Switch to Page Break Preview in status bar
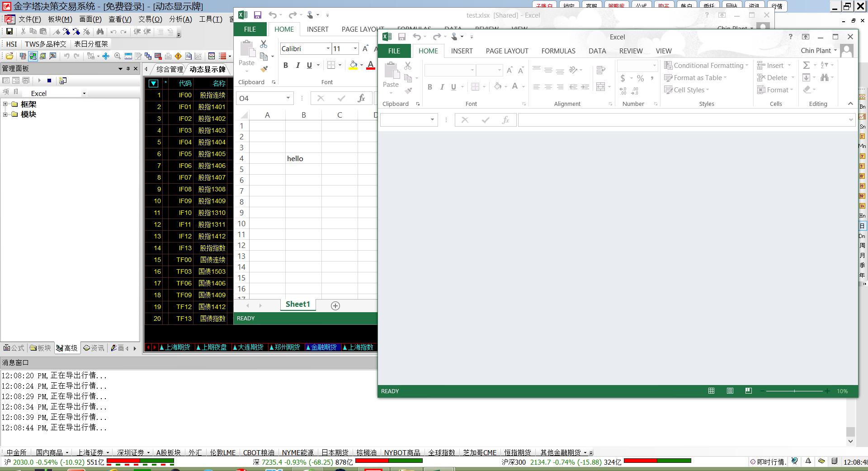The width and height of the screenshot is (868, 471). point(749,391)
